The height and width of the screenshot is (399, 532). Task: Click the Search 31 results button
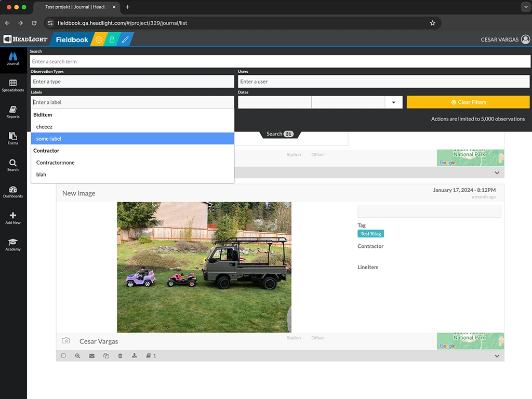tap(280, 134)
